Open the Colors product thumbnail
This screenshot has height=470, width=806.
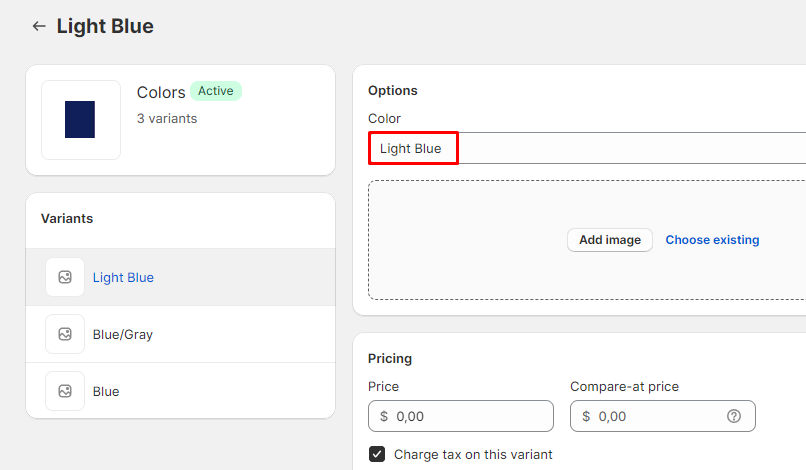(x=80, y=120)
